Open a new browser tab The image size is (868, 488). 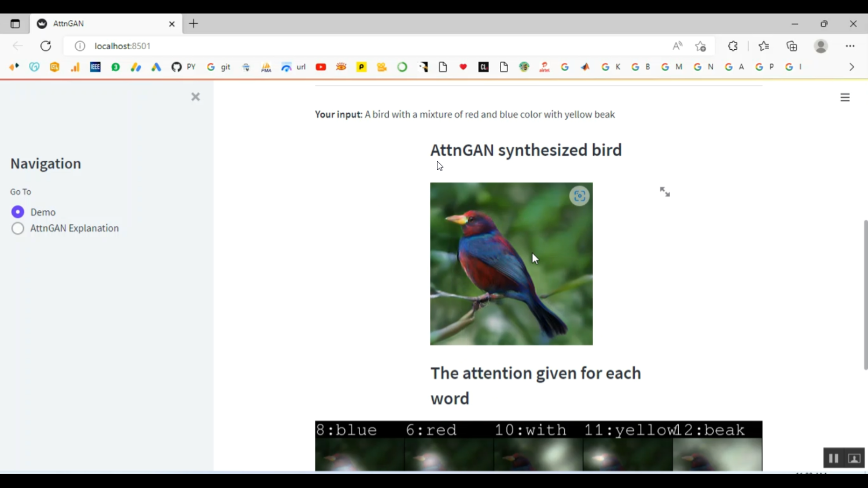tap(193, 24)
